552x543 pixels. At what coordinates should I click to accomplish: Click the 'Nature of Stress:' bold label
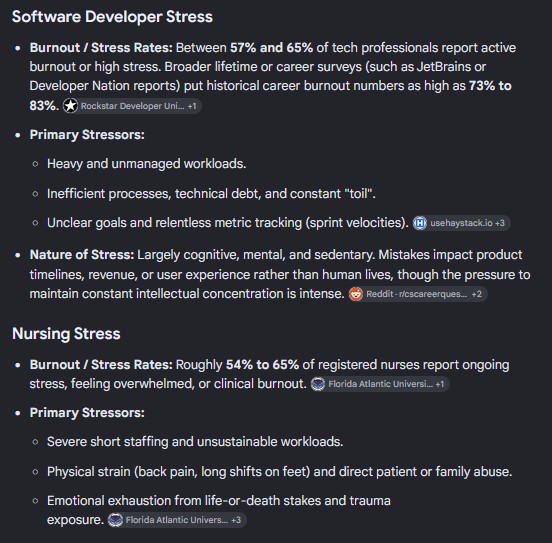(82, 255)
